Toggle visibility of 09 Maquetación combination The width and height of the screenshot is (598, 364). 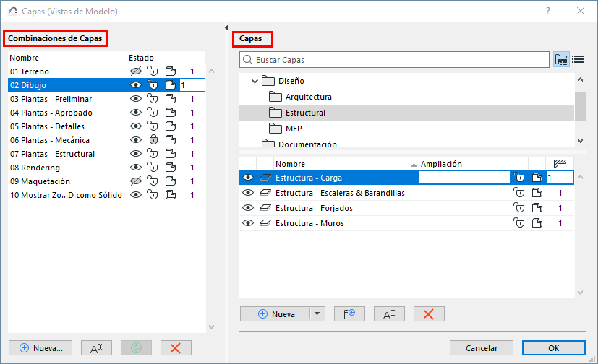pyautogui.click(x=135, y=181)
